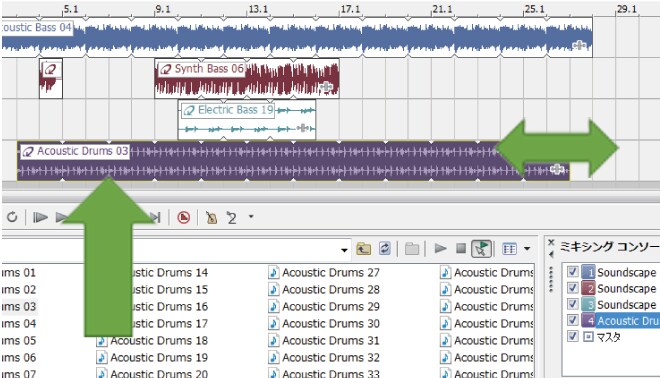Select Acoustic Drums 31 file
660x378 pixels.
(x=324, y=340)
